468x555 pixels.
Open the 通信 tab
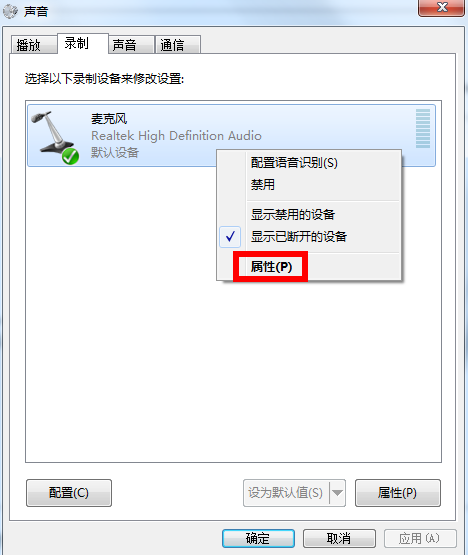pyautogui.click(x=178, y=45)
